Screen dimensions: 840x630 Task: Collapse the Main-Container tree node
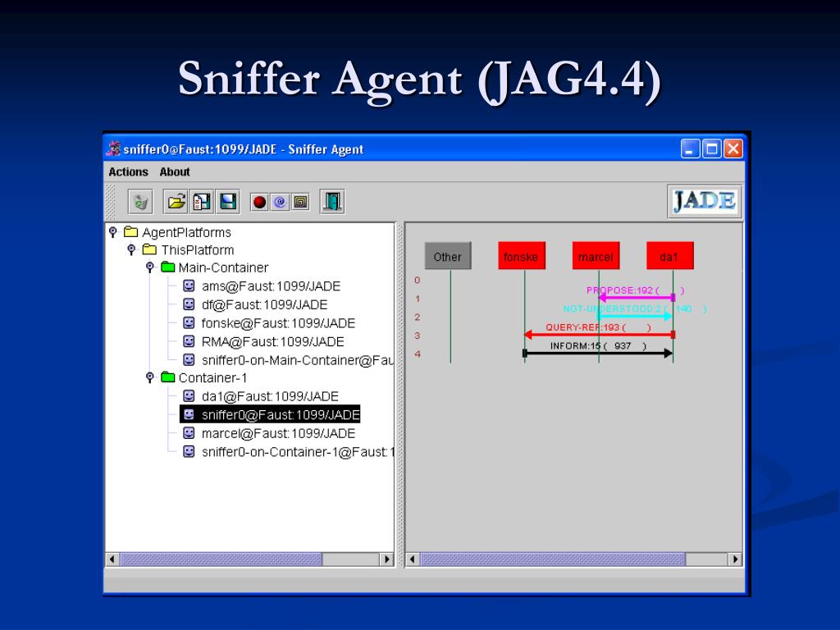[x=151, y=267]
